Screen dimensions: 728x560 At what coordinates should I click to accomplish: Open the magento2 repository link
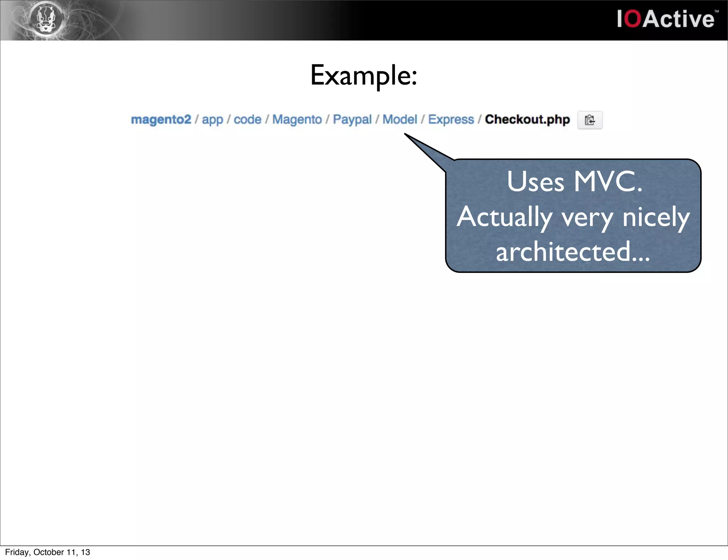[161, 120]
